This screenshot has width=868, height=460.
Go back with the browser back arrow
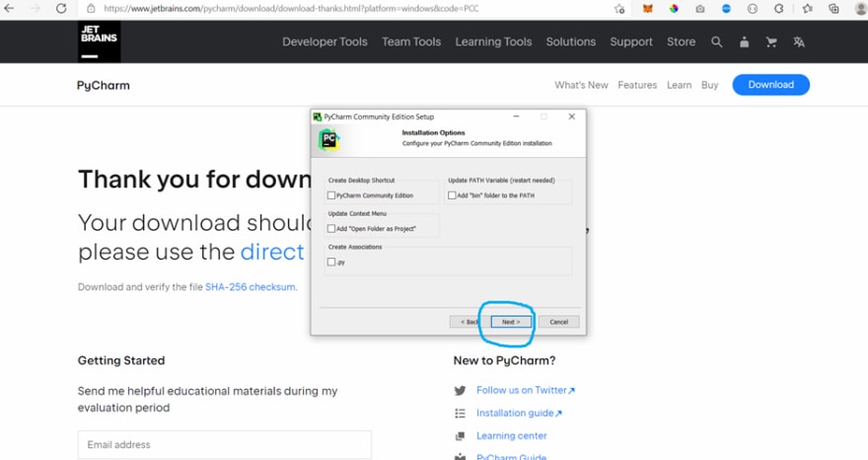[9, 8]
